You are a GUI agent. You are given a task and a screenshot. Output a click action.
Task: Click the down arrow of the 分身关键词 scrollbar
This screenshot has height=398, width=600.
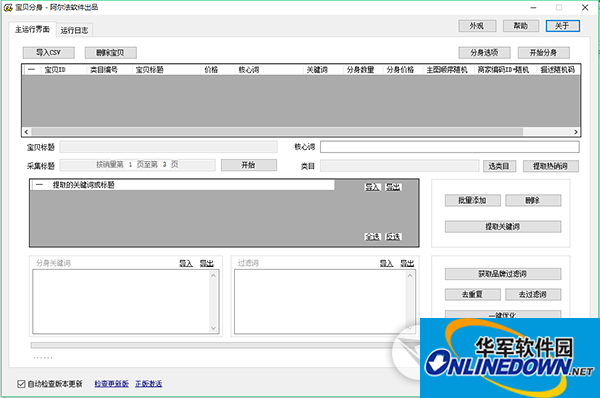(214, 328)
